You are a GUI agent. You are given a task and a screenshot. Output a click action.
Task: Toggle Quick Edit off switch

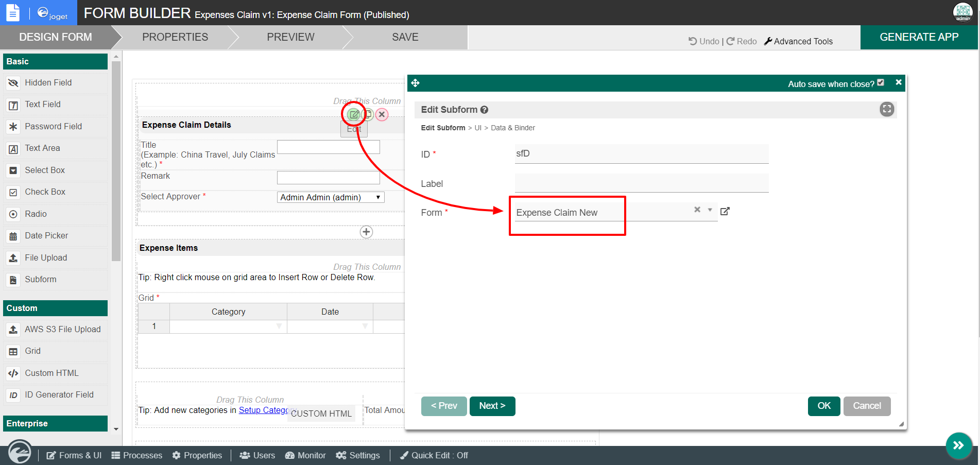point(434,455)
